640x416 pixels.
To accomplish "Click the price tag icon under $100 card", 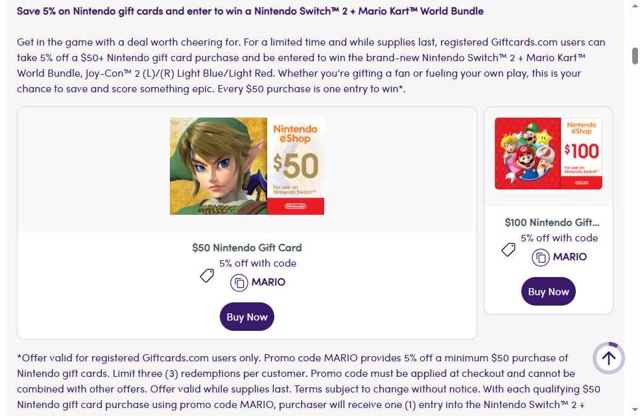I will coord(508,249).
